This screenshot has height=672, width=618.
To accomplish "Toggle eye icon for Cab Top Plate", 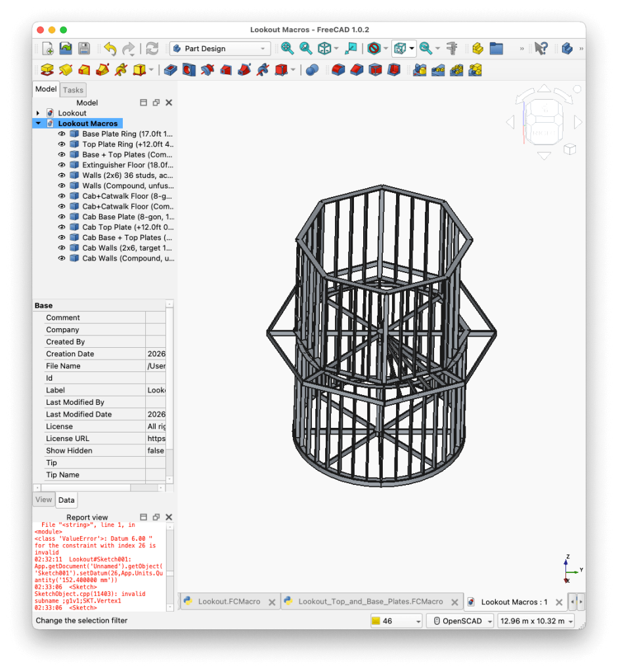I will point(62,227).
